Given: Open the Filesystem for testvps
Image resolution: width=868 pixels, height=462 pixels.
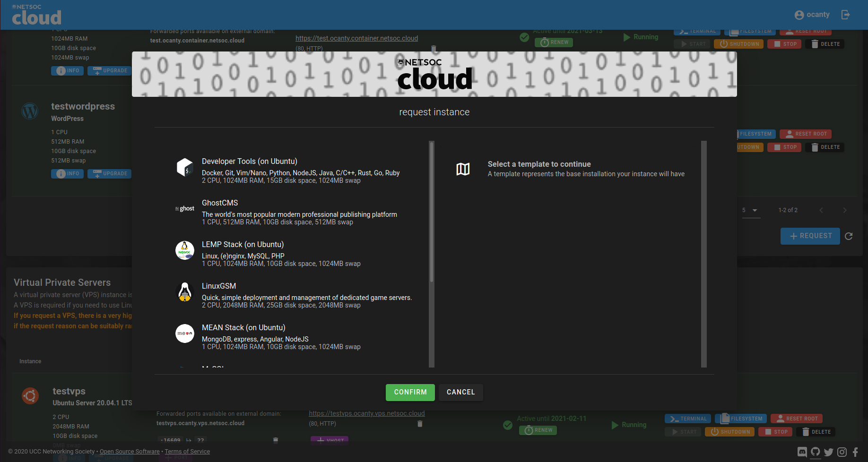Looking at the screenshot, I should point(741,419).
